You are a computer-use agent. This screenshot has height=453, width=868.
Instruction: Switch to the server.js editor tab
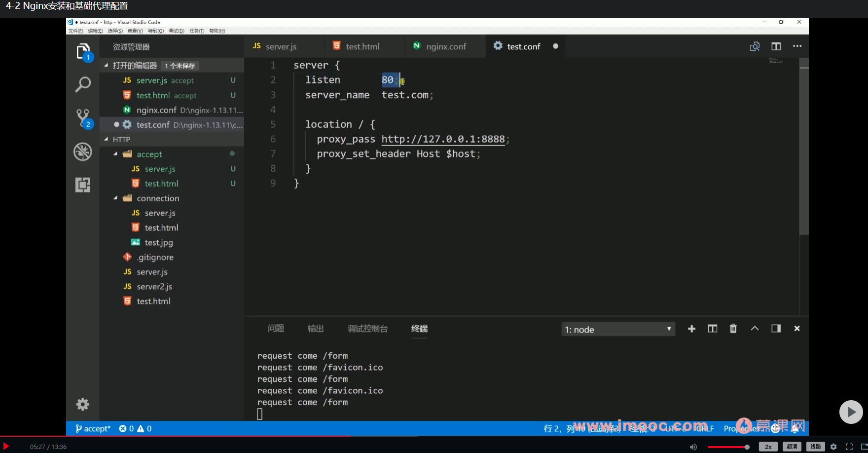(x=284, y=46)
